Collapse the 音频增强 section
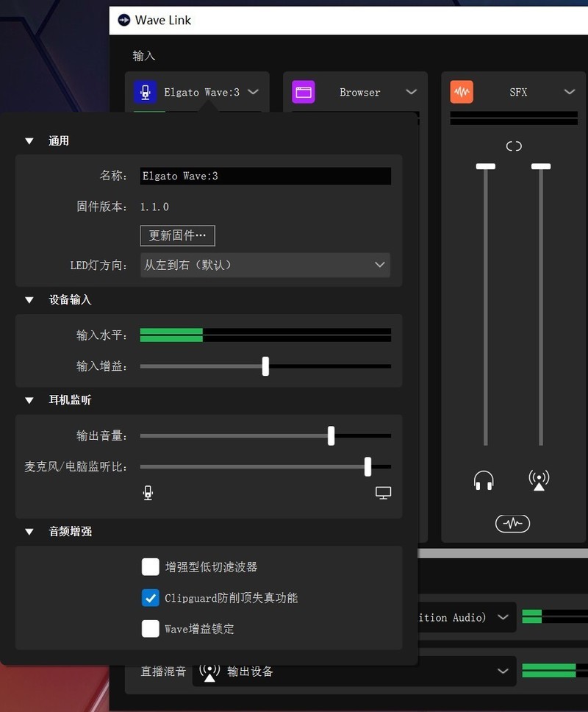 [x=29, y=531]
